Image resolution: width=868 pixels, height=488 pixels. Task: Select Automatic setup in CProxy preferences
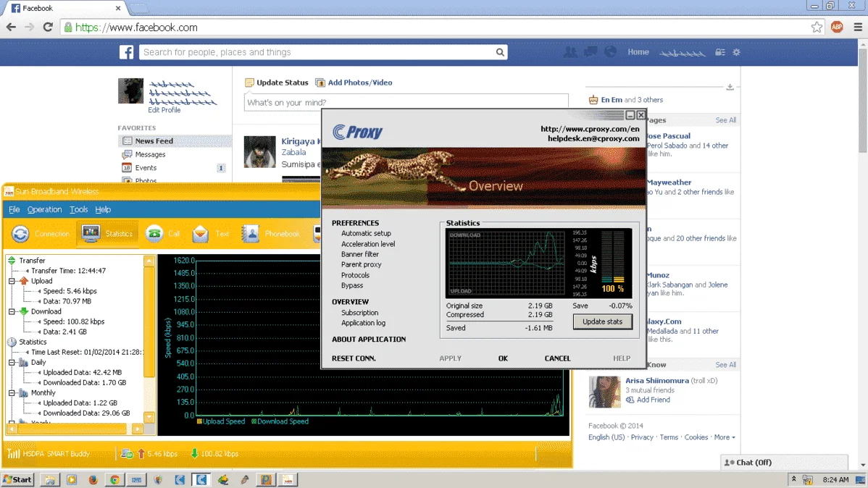pyautogui.click(x=366, y=233)
